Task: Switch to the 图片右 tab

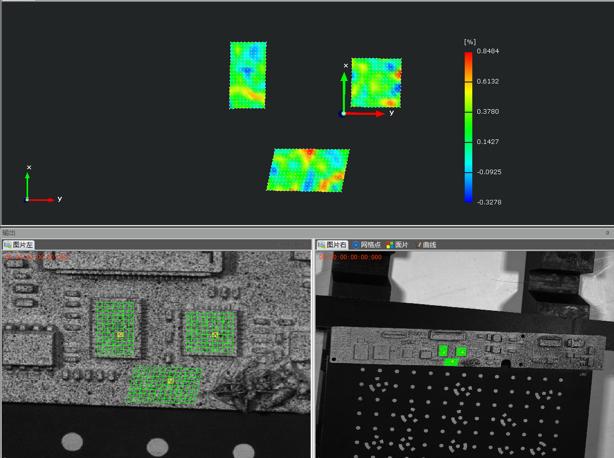Action: click(x=333, y=245)
